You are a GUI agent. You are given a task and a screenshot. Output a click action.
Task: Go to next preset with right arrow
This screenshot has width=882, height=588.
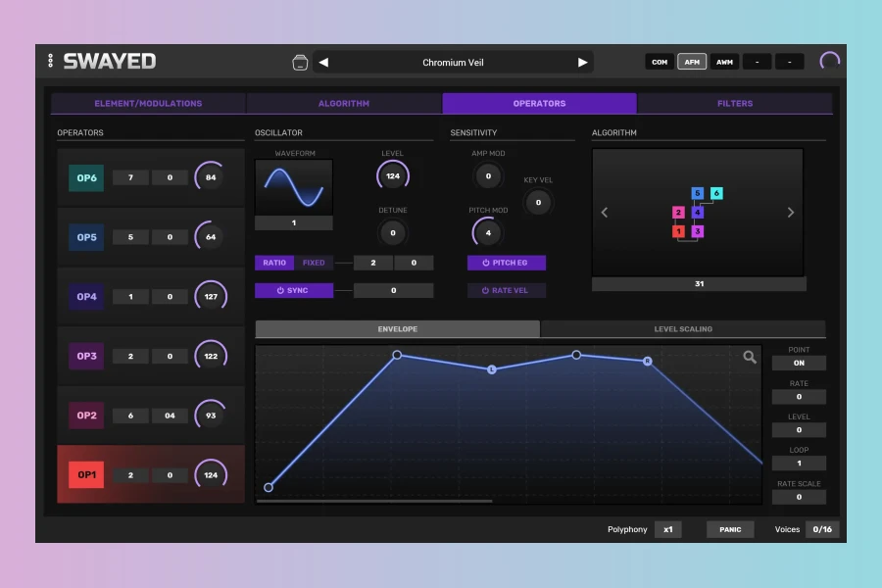coord(582,63)
